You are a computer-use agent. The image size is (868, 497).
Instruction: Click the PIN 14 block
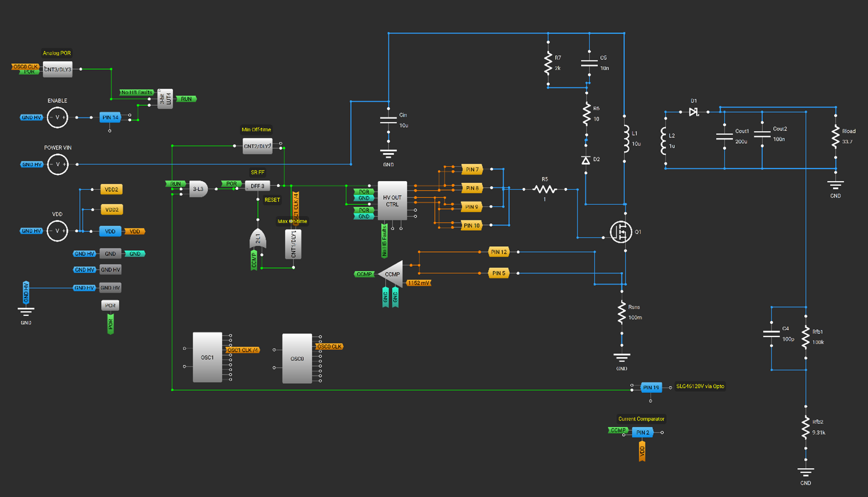pyautogui.click(x=110, y=117)
